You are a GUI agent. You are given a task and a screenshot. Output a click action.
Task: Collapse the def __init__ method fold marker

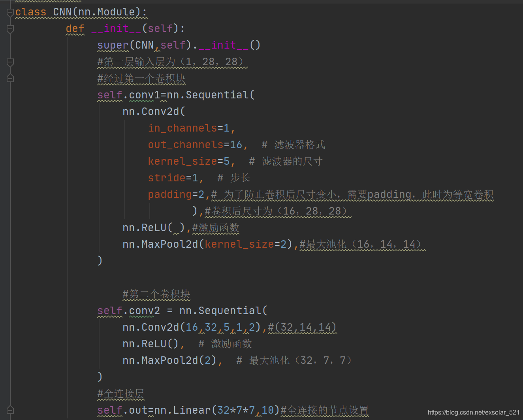pyautogui.click(x=10, y=29)
